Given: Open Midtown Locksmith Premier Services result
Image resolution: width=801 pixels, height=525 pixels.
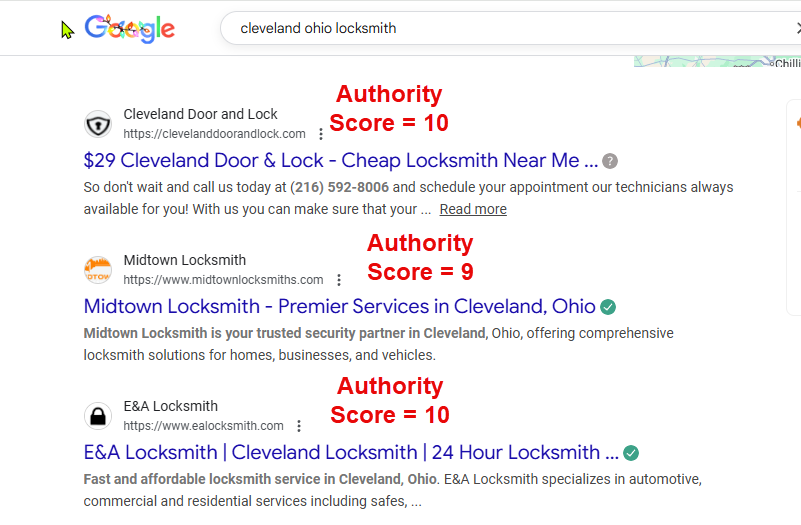Looking at the screenshot, I should click(339, 307).
